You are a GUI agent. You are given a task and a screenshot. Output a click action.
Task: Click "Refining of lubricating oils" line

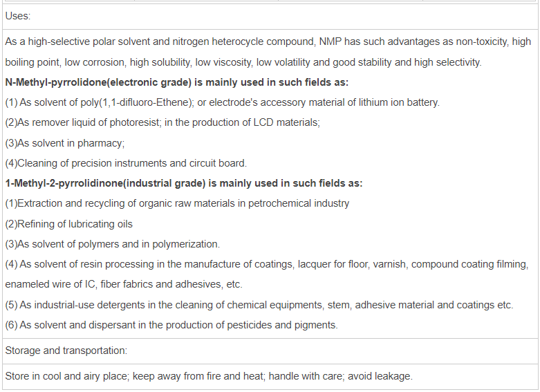point(68,224)
